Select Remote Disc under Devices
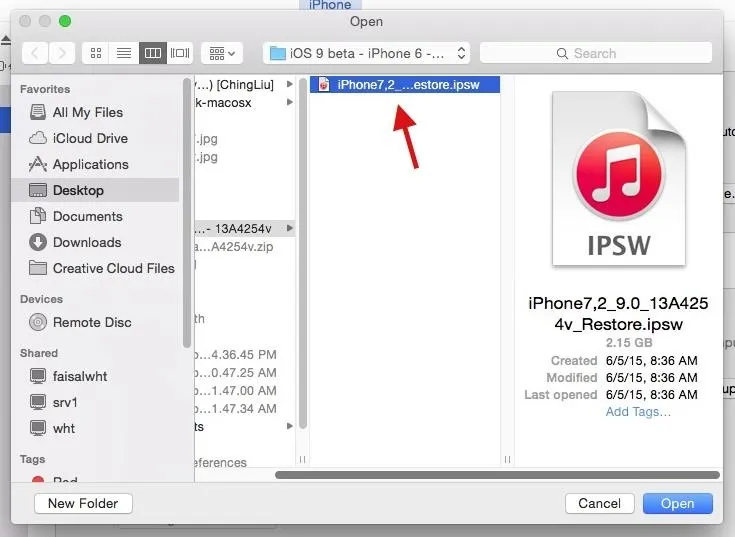This screenshot has width=735, height=537. (92, 322)
